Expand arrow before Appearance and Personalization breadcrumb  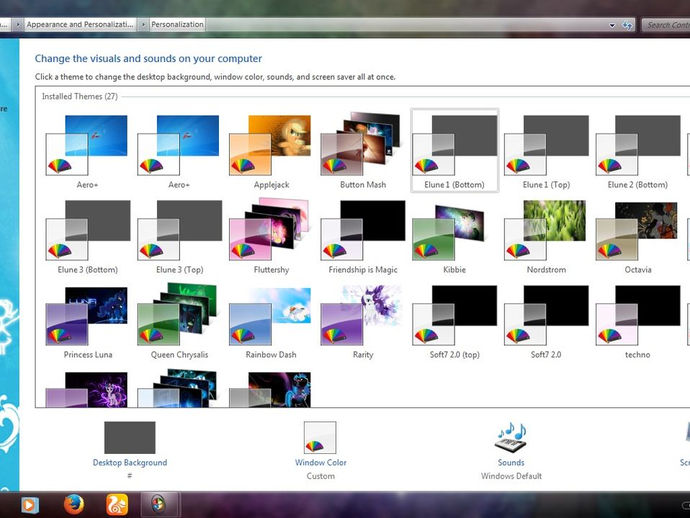(18, 25)
